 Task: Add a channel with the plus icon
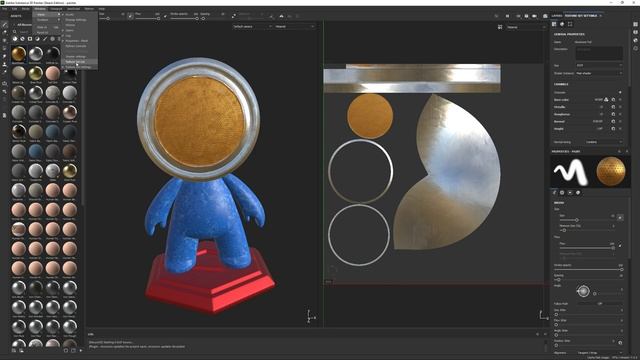pyautogui.click(x=620, y=92)
